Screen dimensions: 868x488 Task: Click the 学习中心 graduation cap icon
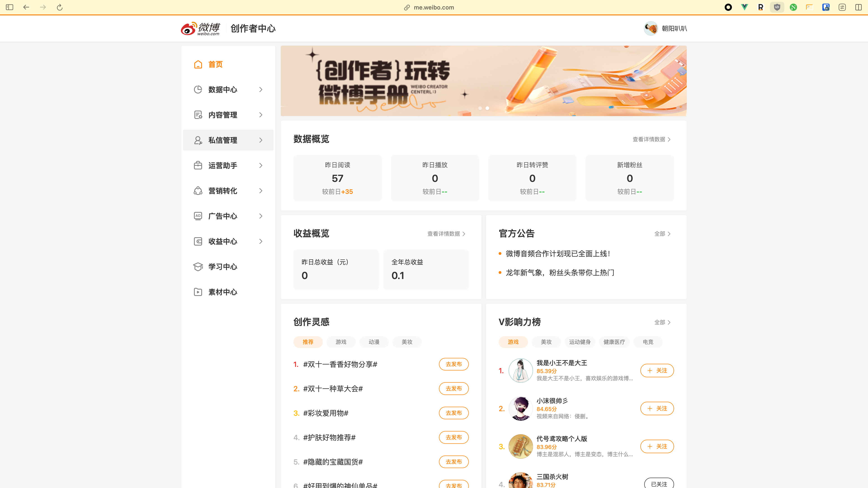click(x=198, y=266)
